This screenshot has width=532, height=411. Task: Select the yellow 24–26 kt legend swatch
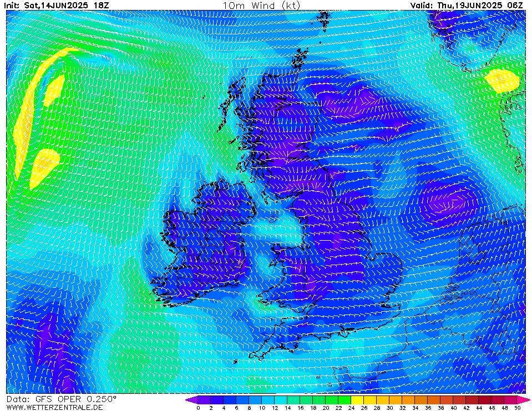pos(358,400)
